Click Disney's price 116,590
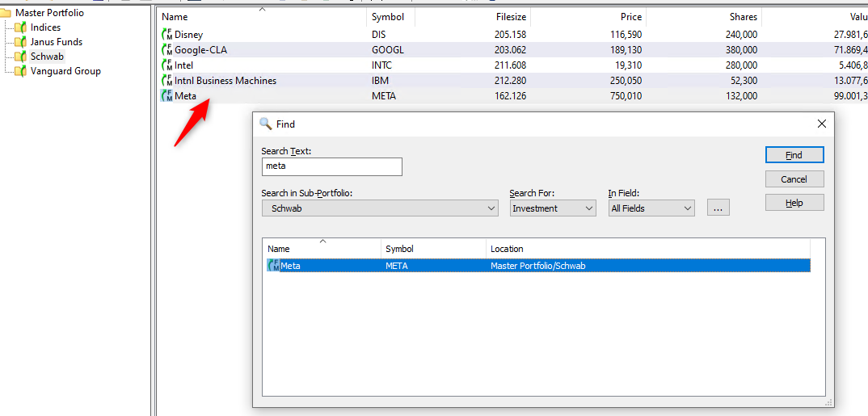 (x=625, y=34)
